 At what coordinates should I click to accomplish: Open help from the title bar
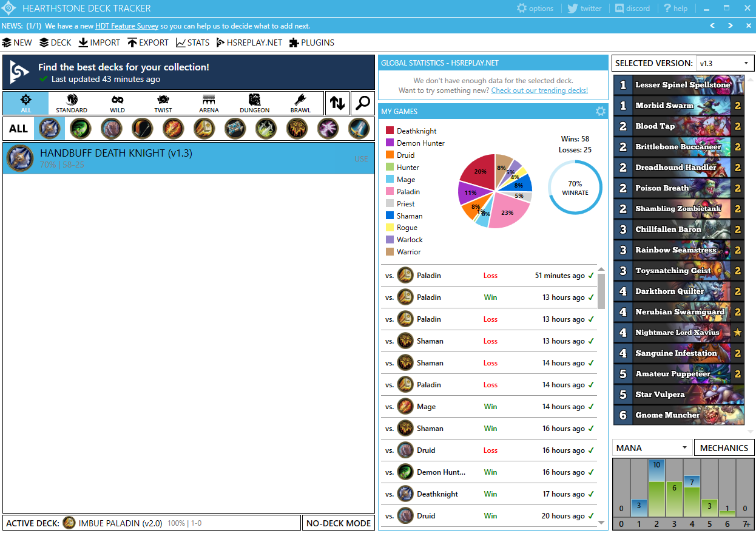(675, 8)
